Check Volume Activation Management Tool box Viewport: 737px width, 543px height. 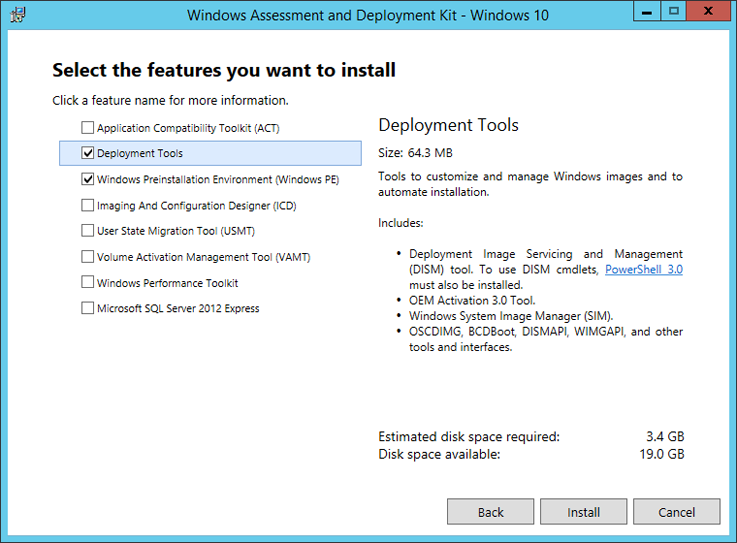88,257
